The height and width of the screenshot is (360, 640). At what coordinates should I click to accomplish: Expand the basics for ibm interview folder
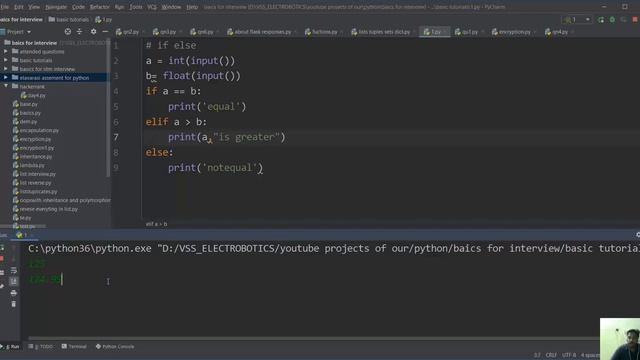[x=6, y=69]
